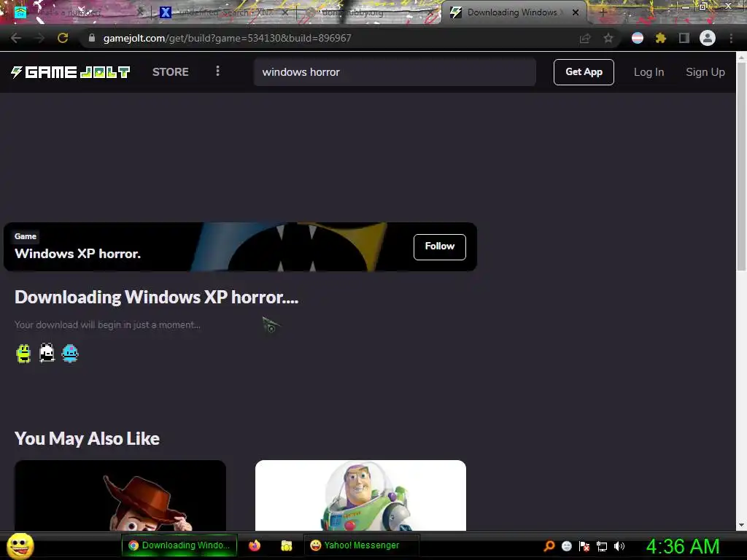
Task: Open the smiley Start button
Action: point(20,546)
